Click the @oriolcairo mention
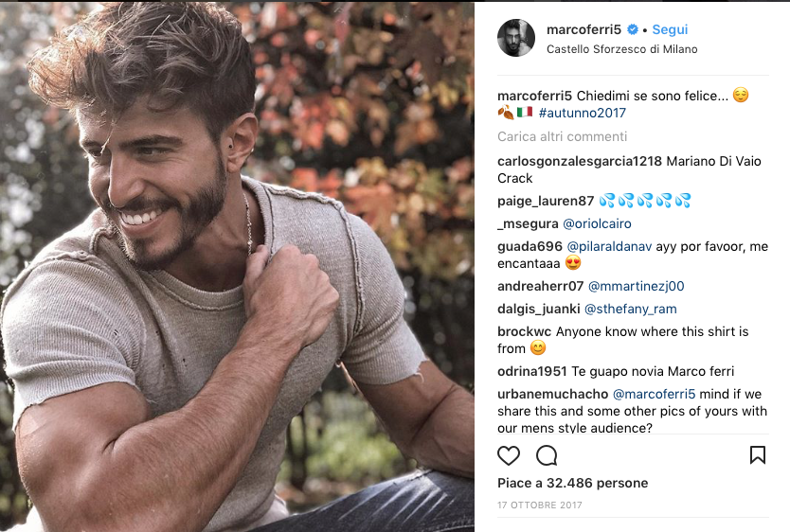Image resolution: width=790 pixels, height=532 pixels. 597,223
